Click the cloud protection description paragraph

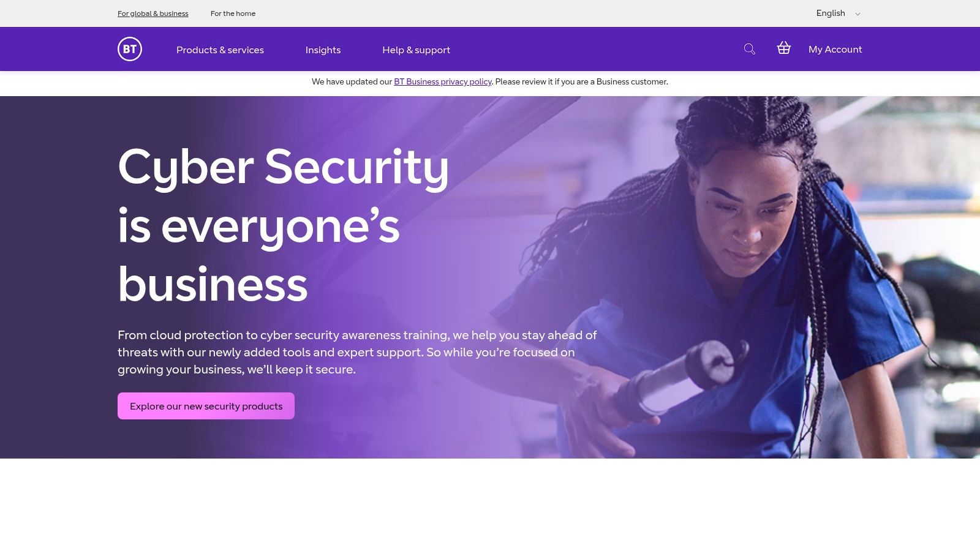point(357,352)
